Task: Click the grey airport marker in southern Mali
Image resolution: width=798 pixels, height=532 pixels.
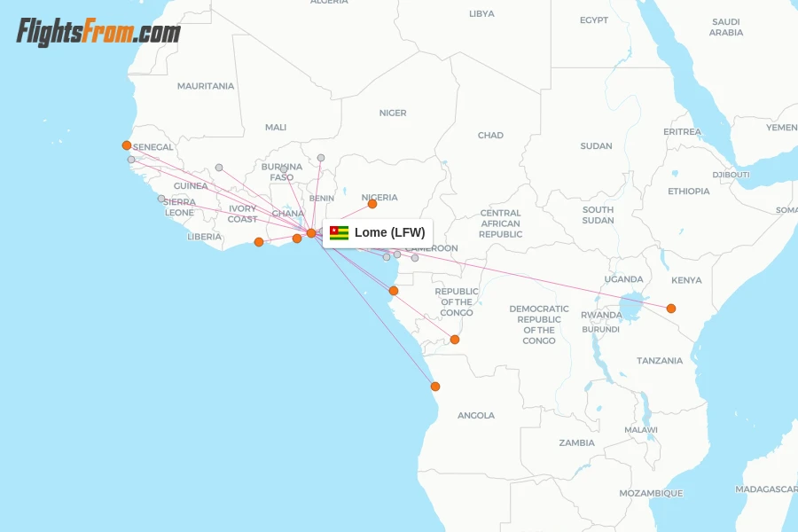Action: [219, 168]
